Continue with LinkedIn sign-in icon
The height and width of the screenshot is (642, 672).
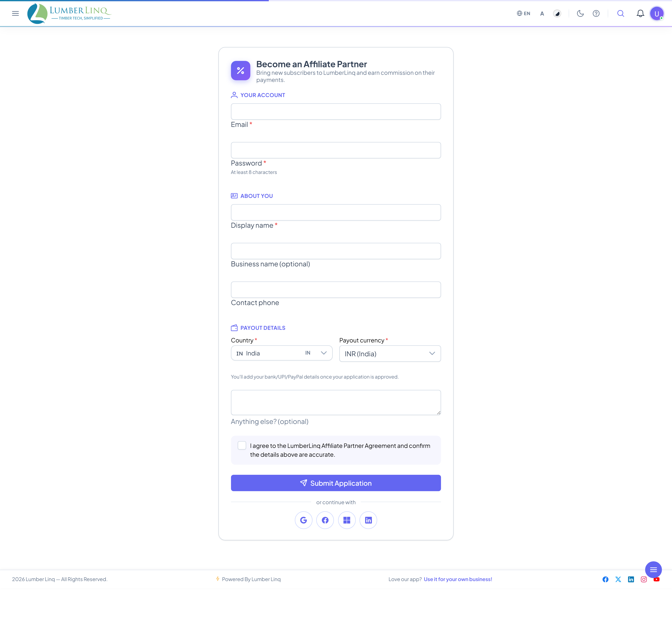click(x=368, y=520)
